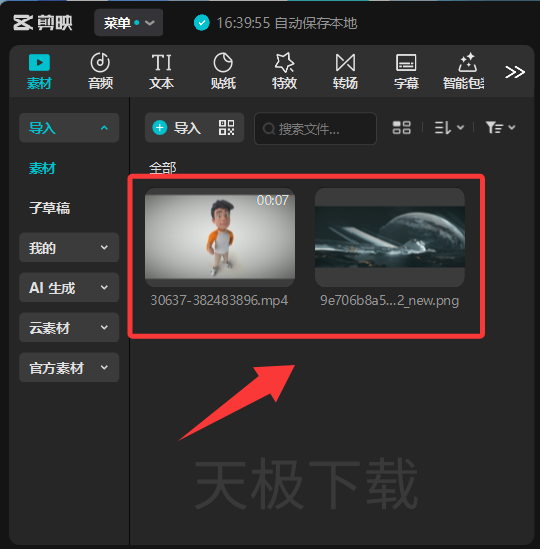Expand the 云素材 section
Image resolution: width=540 pixels, height=549 pixels.
(69, 327)
